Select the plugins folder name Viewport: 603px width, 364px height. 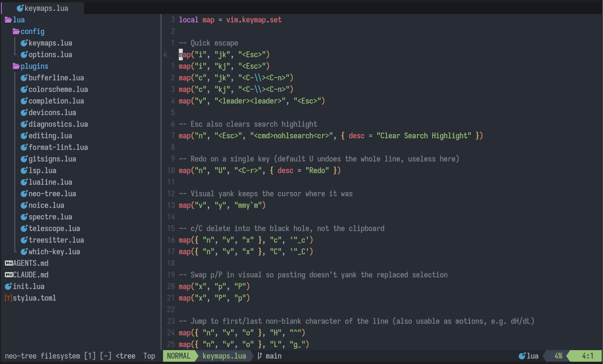[34, 66]
